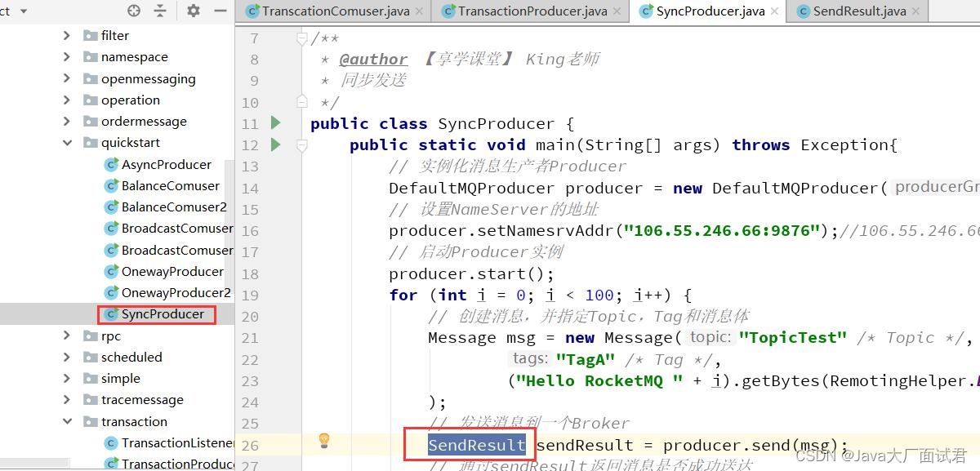This screenshot has width=980, height=471.
Task: Open project panel settings gear
Action: (193, 11)
